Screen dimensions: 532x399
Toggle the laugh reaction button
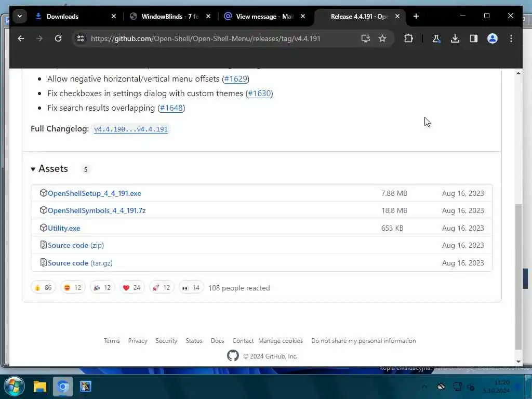73,288
